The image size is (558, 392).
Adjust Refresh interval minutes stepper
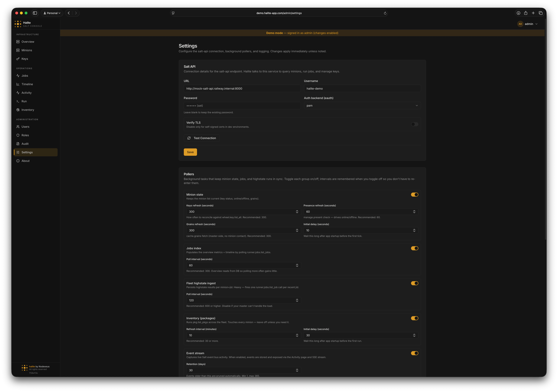(297, 335)
